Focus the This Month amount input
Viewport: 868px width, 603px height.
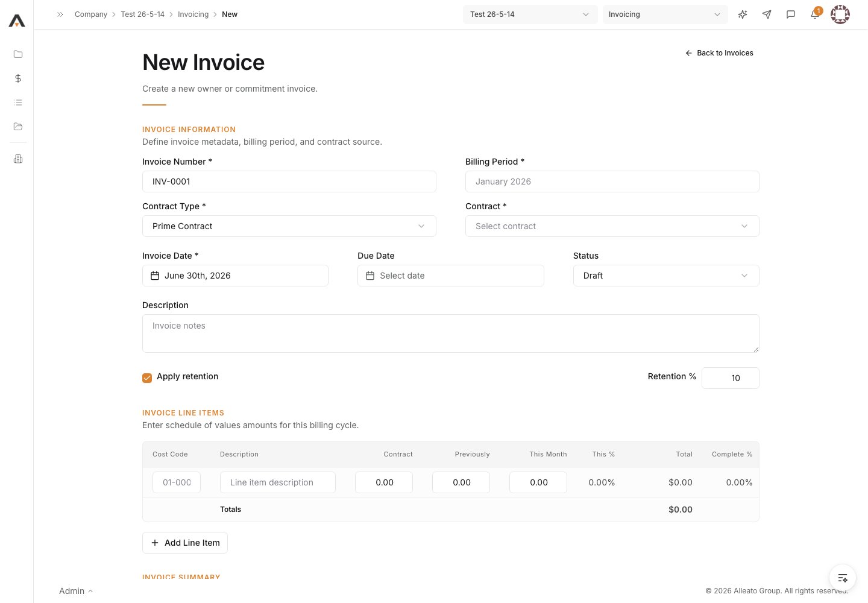[x=538, y=482]
